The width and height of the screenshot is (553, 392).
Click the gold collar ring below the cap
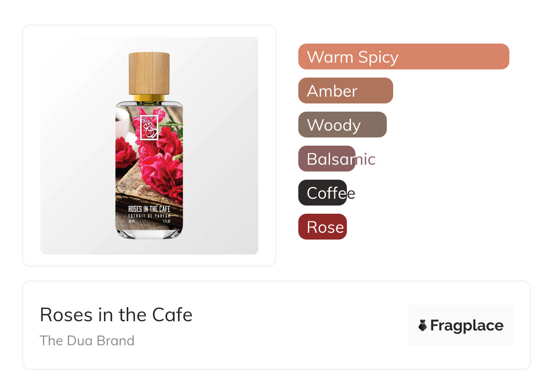(x=149, y=98)
